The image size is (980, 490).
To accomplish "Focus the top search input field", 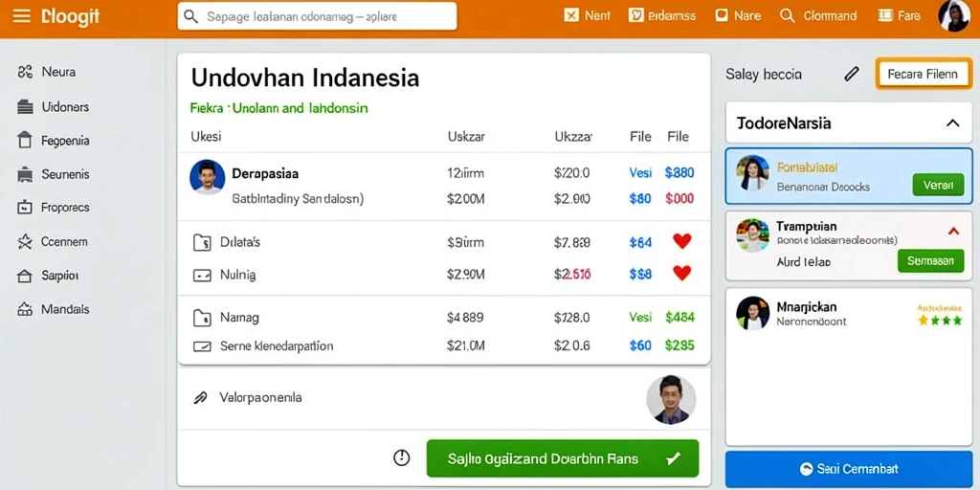I will point(317,16).
